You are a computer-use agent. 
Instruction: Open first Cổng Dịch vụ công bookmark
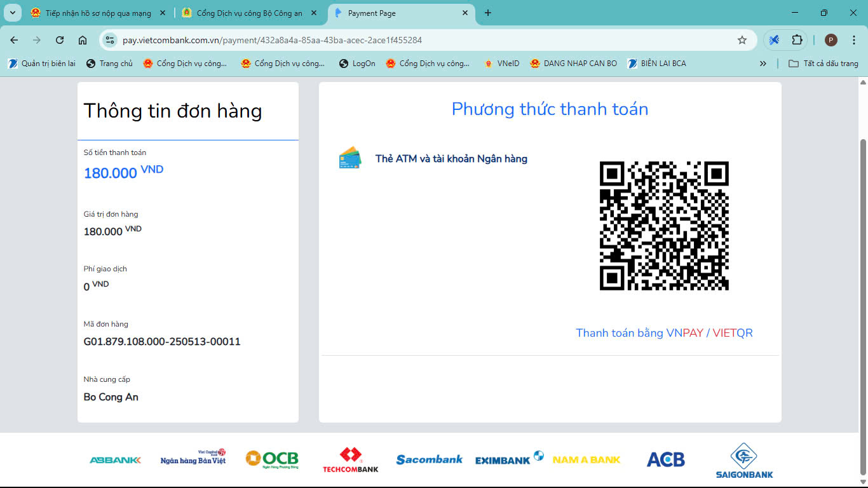[x=185, y=64]
